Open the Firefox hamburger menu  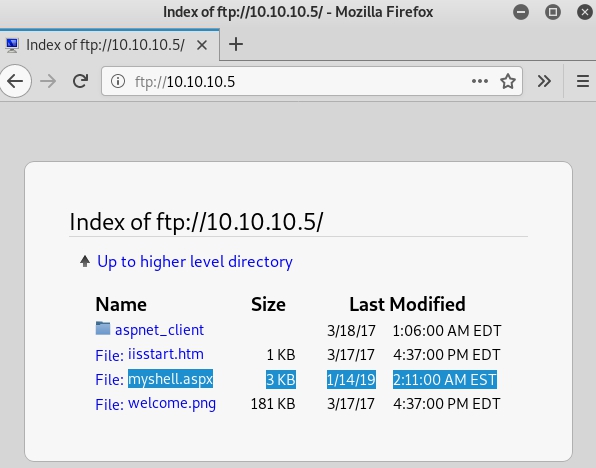point(582,81)
